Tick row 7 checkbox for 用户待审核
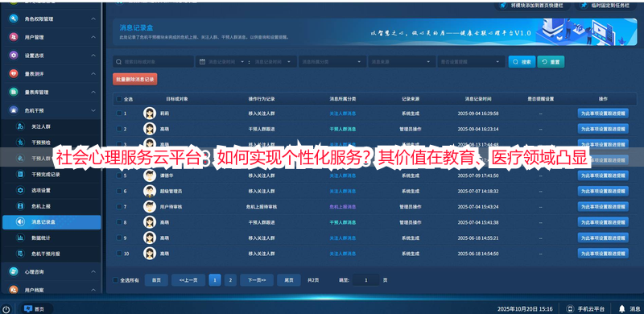 pyautogui.click(x=119, y=207)
